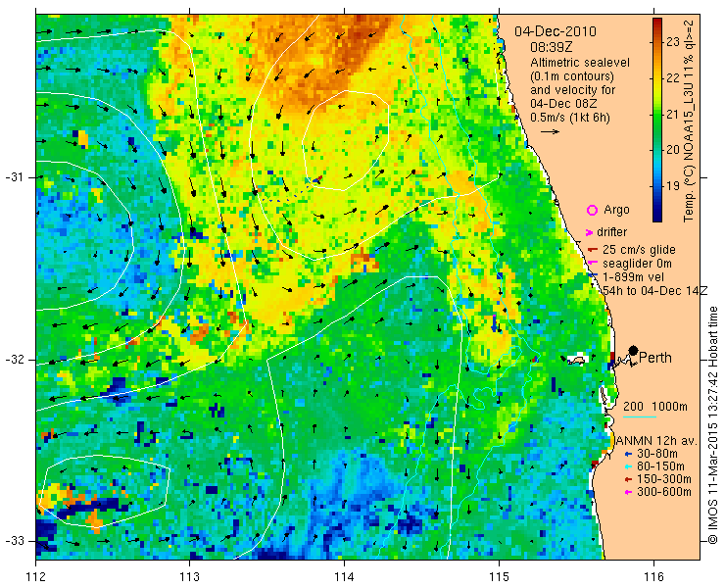Click the '04-Dec 08Z' text
Image resolution: width=725 pixels, height=588 pixels.
563,103
